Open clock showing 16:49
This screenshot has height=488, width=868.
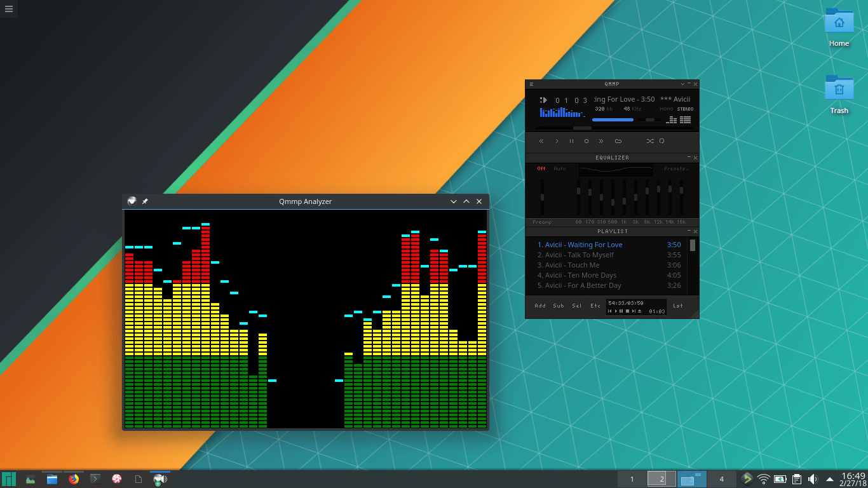pyautogui.click(x=853, y=479)
